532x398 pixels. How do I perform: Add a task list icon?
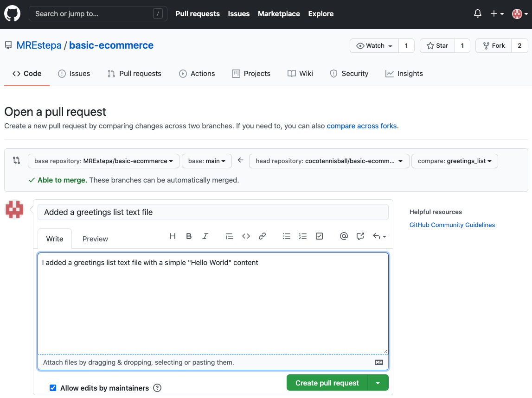click(x=319, y=236)
